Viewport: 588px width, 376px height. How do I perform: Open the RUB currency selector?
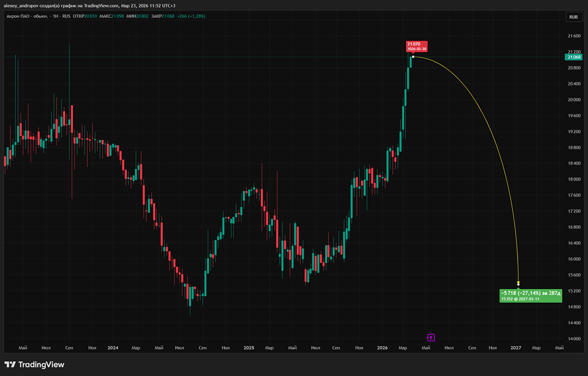coord(573,17)
